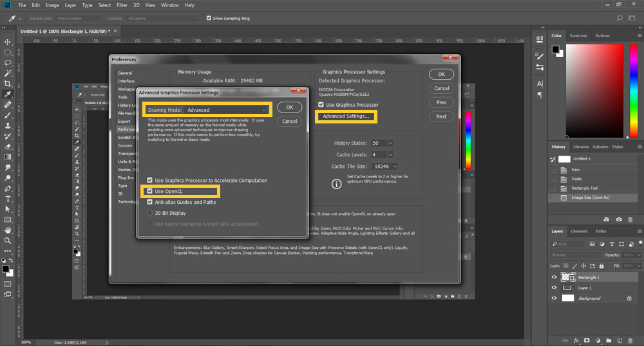Image resolution: width=644 pixels, height=346 pixels.
Task: Add layer mask icon in Layers panel
Action: (x=587, y=340)
